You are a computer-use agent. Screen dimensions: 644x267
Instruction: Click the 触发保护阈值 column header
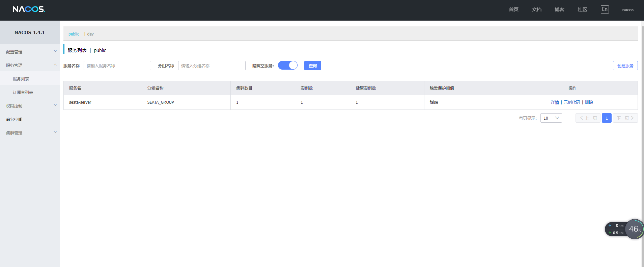pos(466,88)
